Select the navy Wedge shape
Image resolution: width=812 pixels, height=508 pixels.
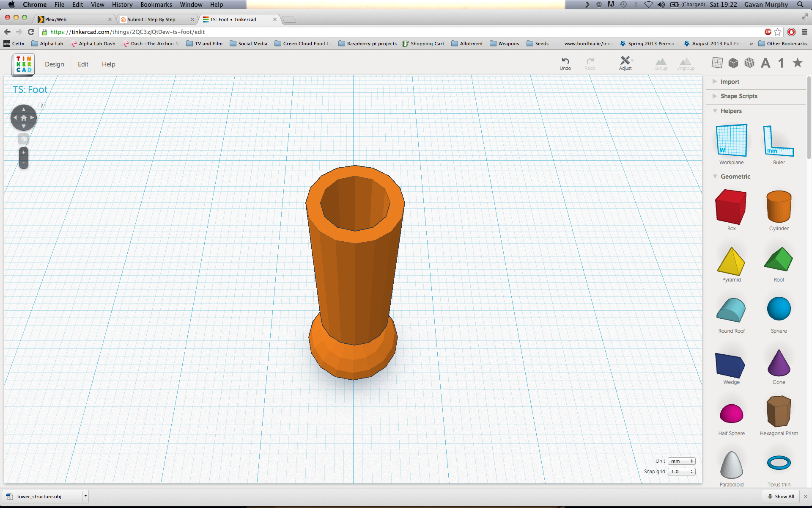(730, 365)
